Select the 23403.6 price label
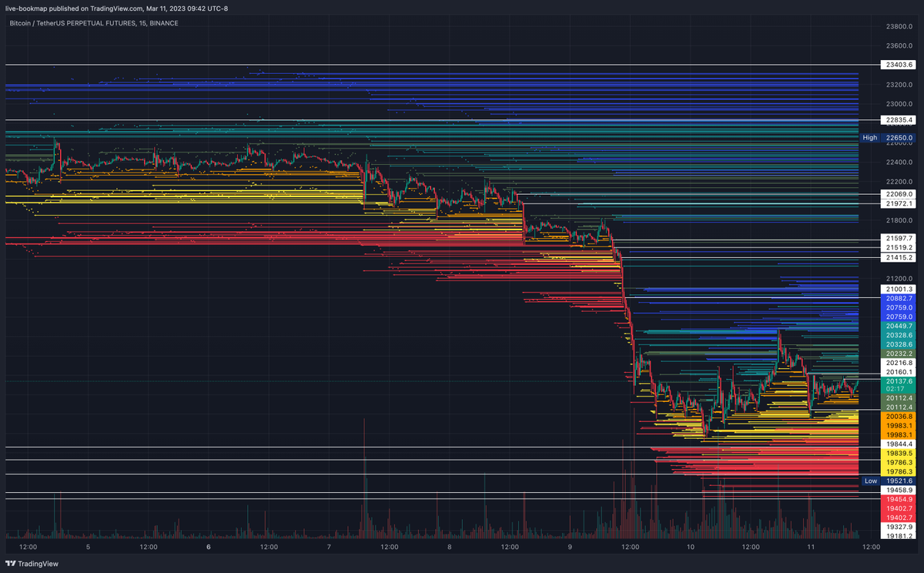 tap(899, 65)
